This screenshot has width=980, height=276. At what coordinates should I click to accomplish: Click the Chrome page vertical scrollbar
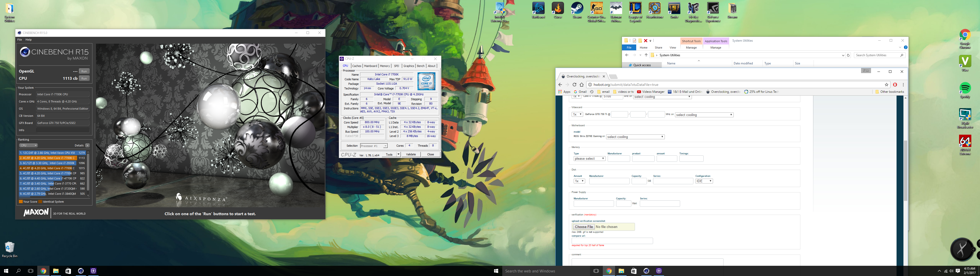pos(905,170)
